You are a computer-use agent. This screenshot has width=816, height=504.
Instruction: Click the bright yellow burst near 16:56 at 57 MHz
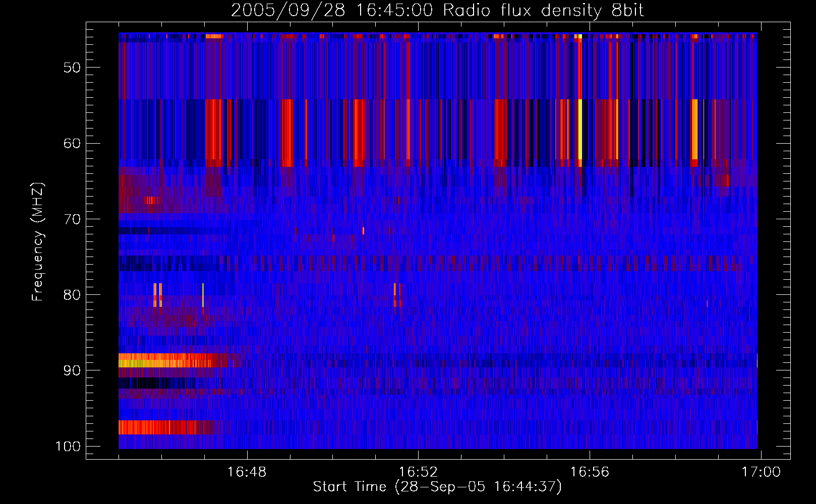[x=579, y=130]
